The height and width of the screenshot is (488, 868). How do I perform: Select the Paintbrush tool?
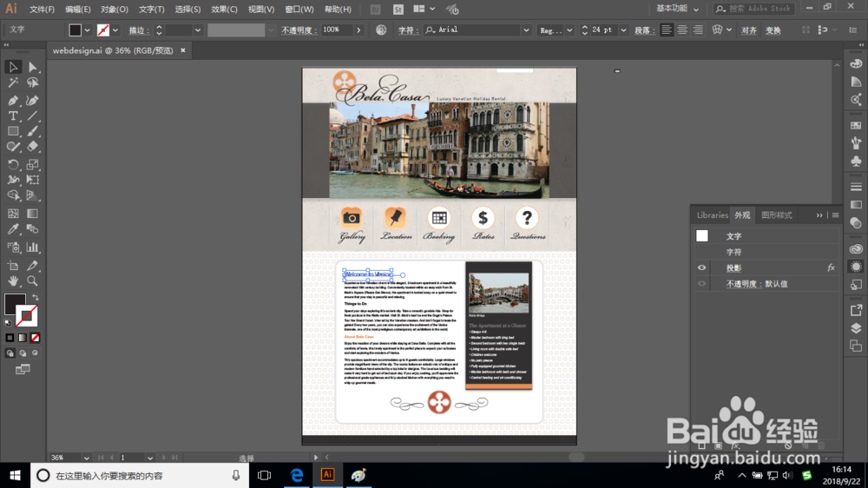point(33,131)
